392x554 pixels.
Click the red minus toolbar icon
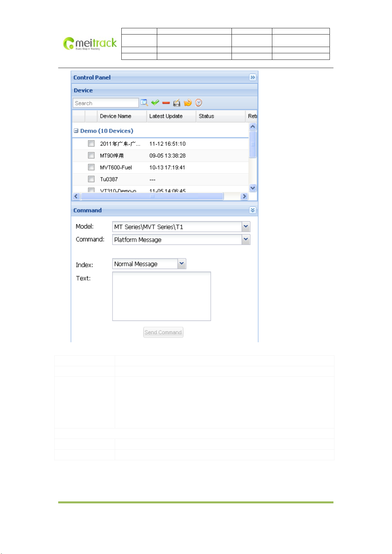click(x=166, y=103)
